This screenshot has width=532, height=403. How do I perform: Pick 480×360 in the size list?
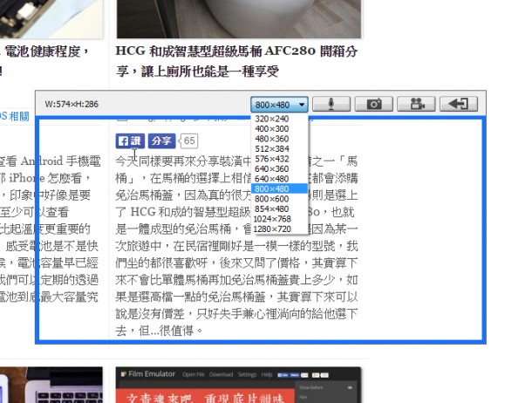click(279, 139)
